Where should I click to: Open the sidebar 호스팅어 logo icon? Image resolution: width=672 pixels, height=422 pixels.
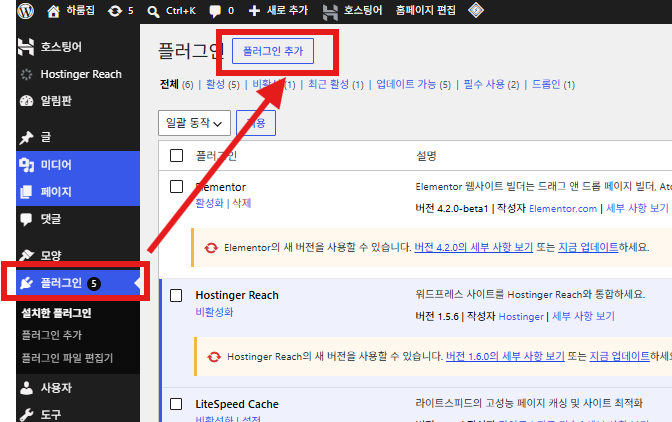26,47
